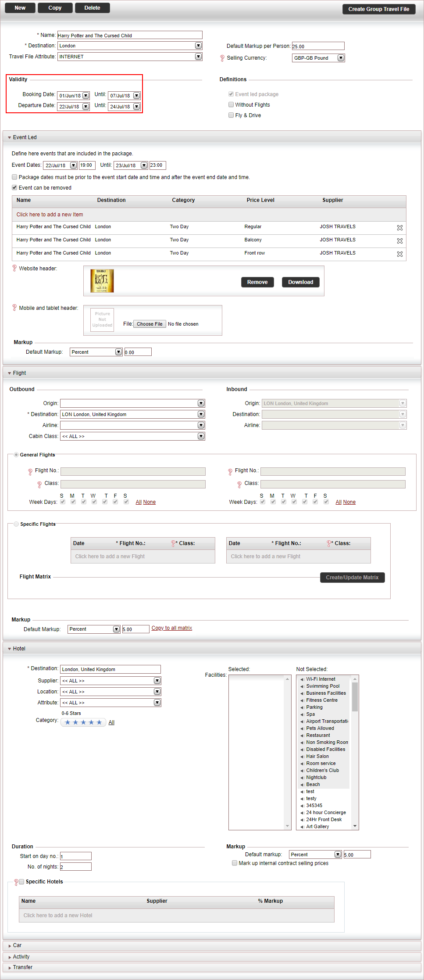The image size is (424, 980).
Task: Move Restaurant facility to Selected
Action: click(x=302, y=736)
